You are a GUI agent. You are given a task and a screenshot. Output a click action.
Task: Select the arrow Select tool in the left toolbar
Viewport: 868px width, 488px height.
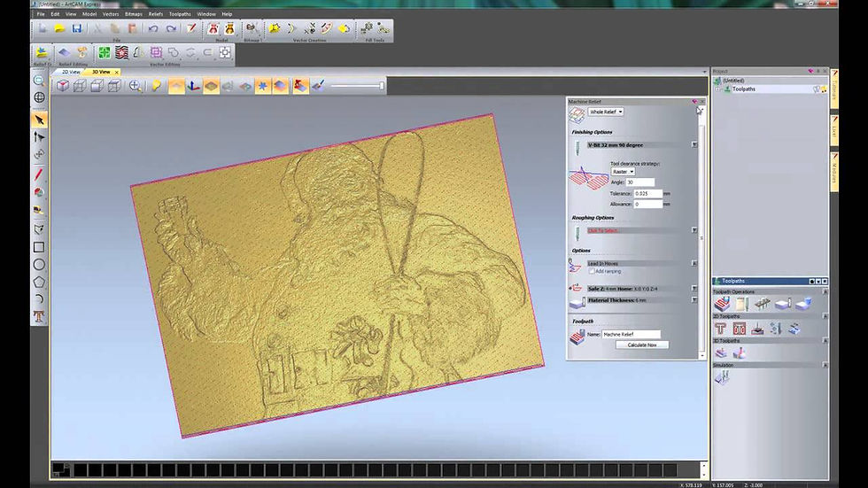39,120
